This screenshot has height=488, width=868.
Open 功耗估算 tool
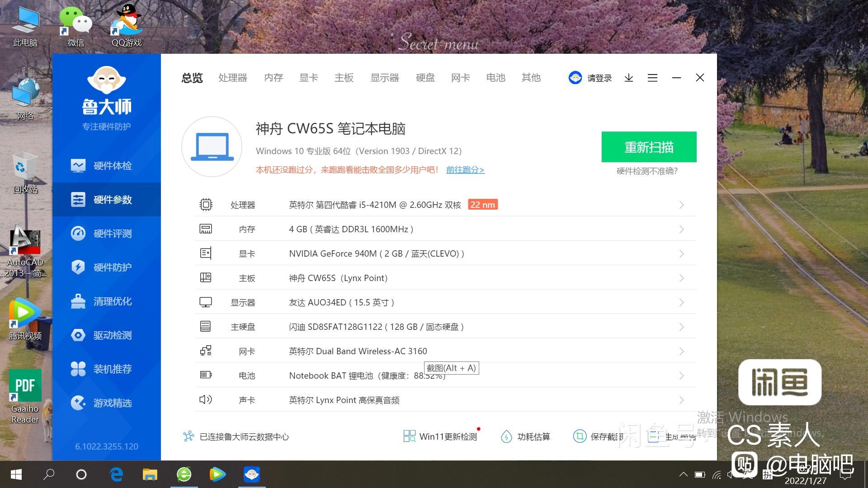[x=525, y=436]
